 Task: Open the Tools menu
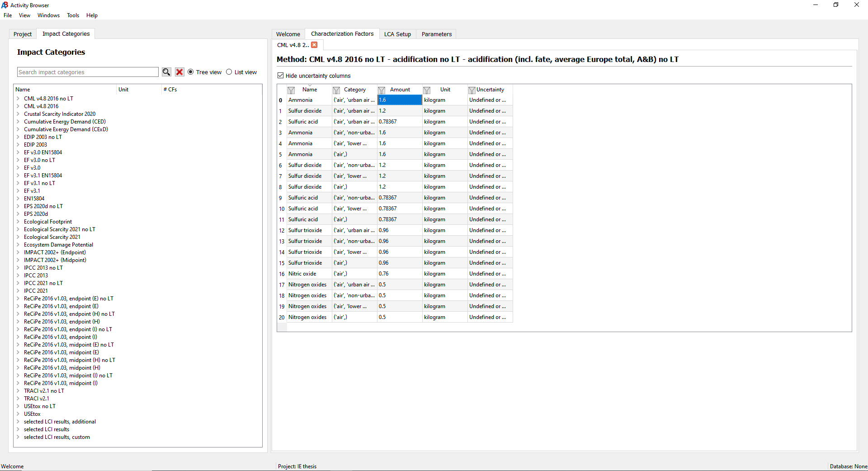pos(72,15)
